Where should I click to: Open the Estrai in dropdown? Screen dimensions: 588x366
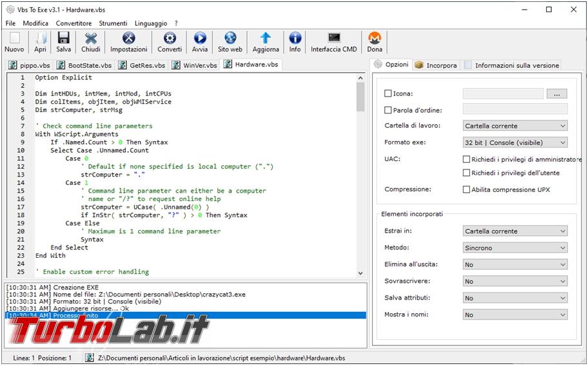[x=515, y=231]
